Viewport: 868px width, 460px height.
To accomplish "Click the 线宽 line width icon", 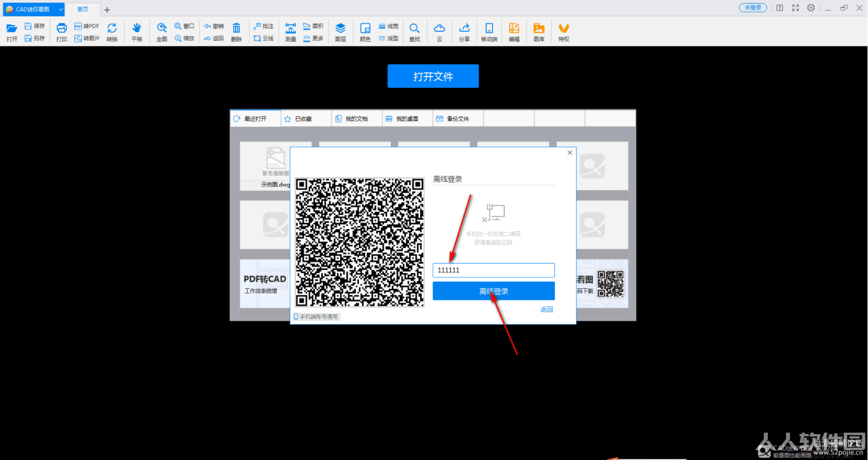I will coord(389,26).
